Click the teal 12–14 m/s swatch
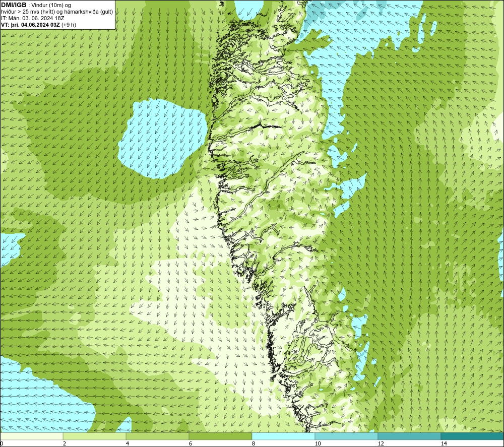 (409, 436)
